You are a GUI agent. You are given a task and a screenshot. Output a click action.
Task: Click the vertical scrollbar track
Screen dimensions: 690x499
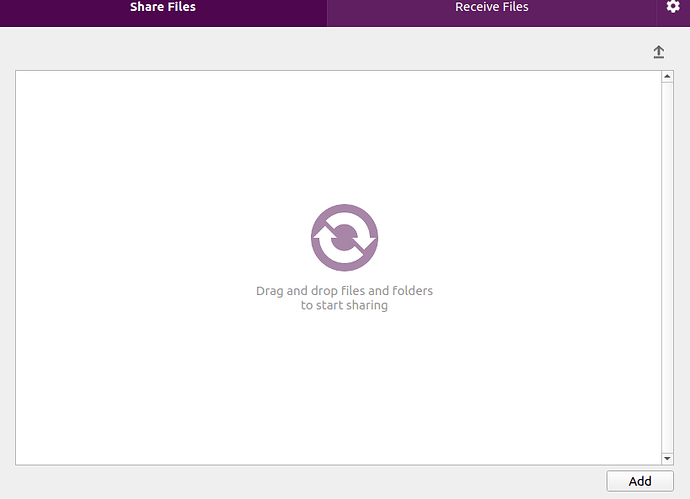(x=667, y=267)
